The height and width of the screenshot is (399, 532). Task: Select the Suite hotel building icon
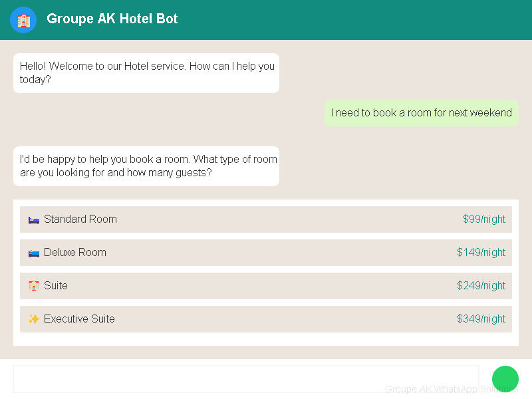click(33, 286)
